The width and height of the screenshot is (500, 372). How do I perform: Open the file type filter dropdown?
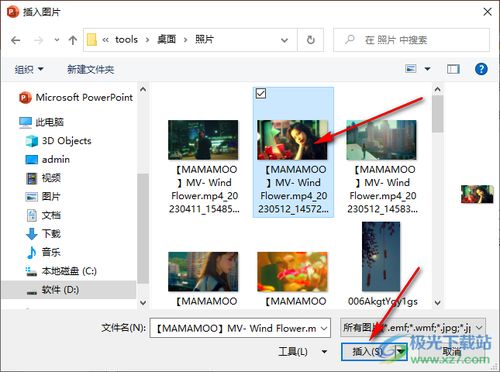pos(413,328)
